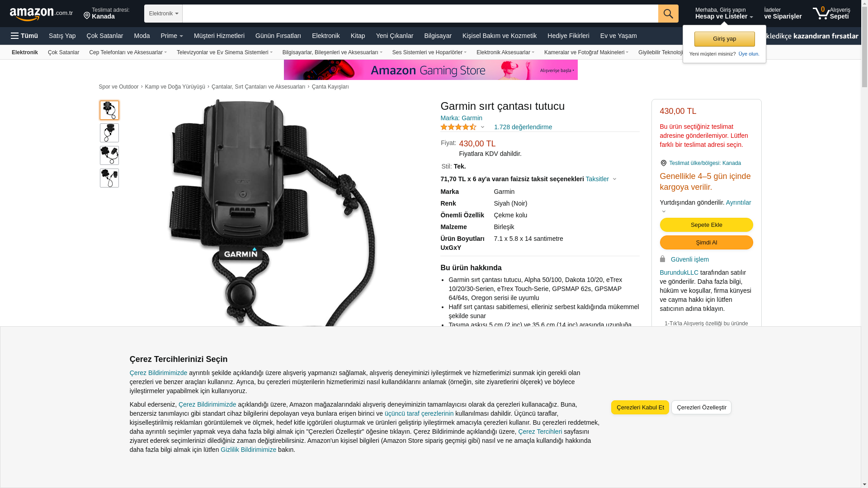Expand the Hesap ve Listeler menu
The image size is (868, 488).
coord(724,13)
